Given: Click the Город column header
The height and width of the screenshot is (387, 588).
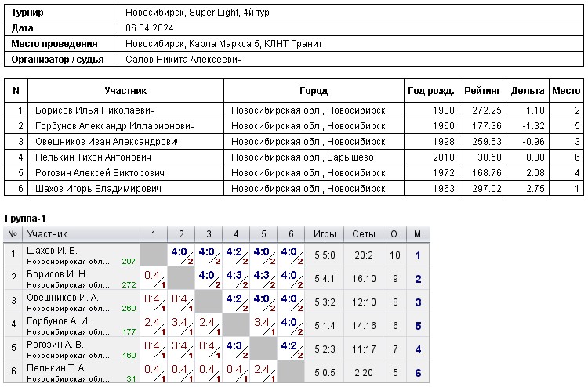Looking at the screenshot, I should (314, 91).
